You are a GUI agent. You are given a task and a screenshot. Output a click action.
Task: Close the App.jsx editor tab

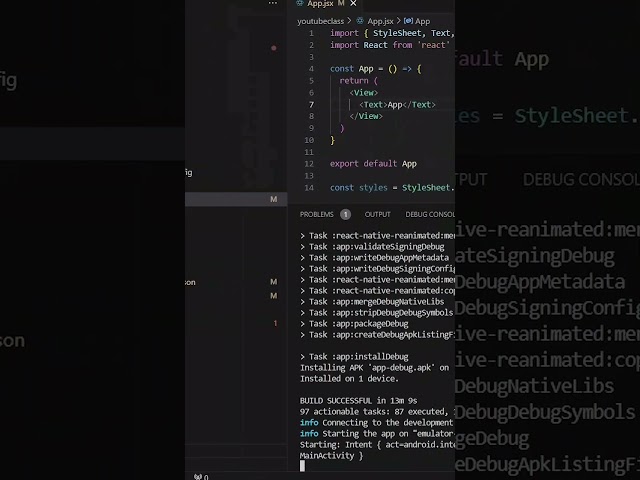pyautogui.click(x=353, y=3)
